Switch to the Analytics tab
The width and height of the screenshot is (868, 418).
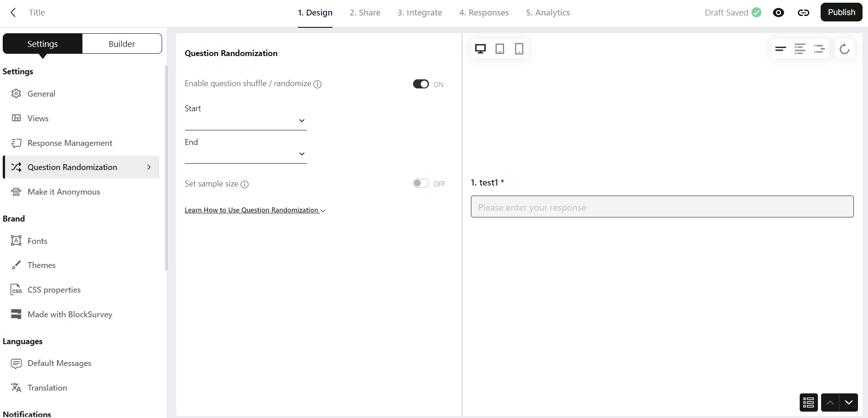pos(548,13)
